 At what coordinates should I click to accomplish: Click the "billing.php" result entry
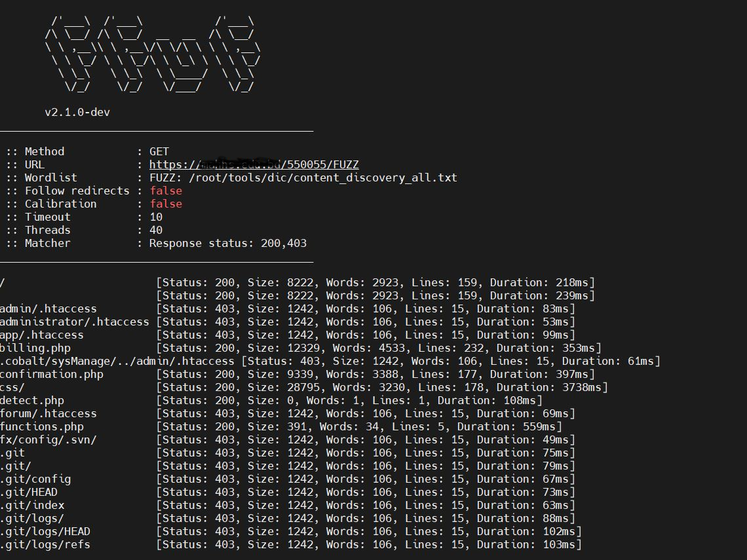[35, 348]
